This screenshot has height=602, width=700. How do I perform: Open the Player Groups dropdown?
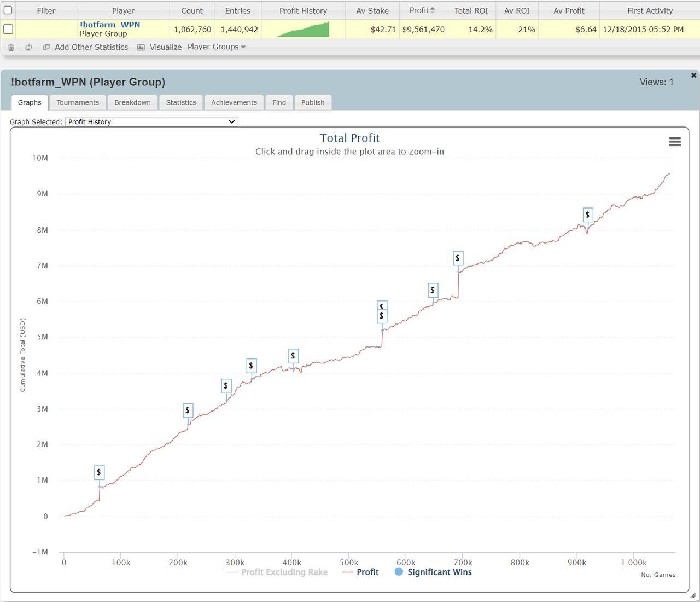tap(217, 47)
